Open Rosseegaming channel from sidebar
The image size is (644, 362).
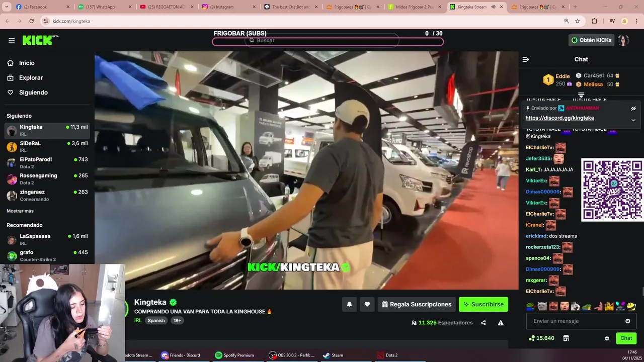click(47, 178)
